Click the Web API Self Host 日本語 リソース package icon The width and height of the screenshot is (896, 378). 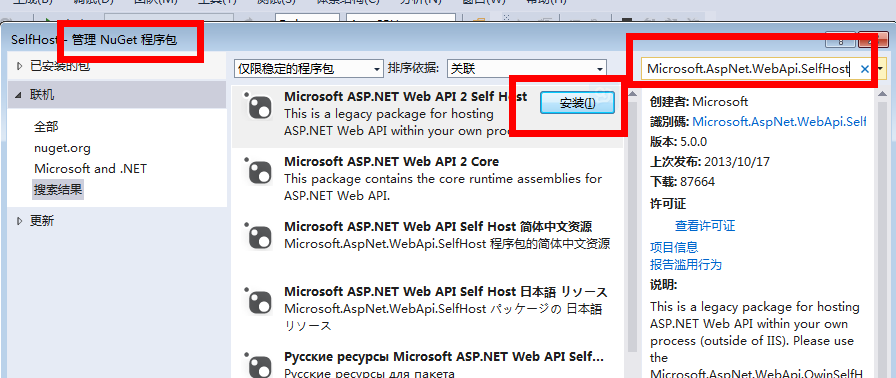click(258, 301)
